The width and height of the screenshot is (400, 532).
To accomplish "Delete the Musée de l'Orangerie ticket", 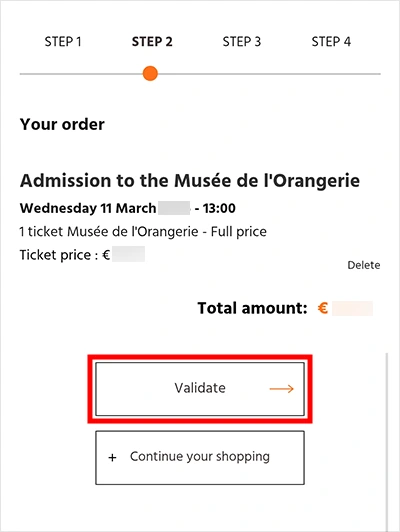I will click(364, 265).
